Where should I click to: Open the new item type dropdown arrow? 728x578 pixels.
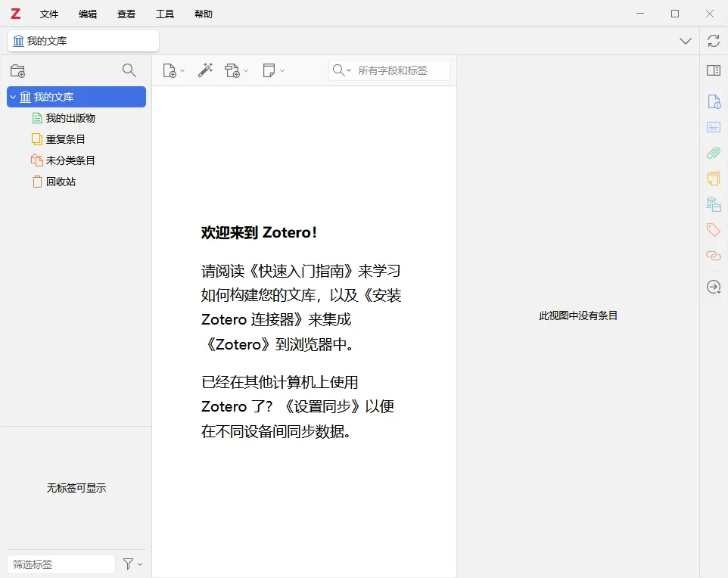pyautogui.click(x=182, y=70)
